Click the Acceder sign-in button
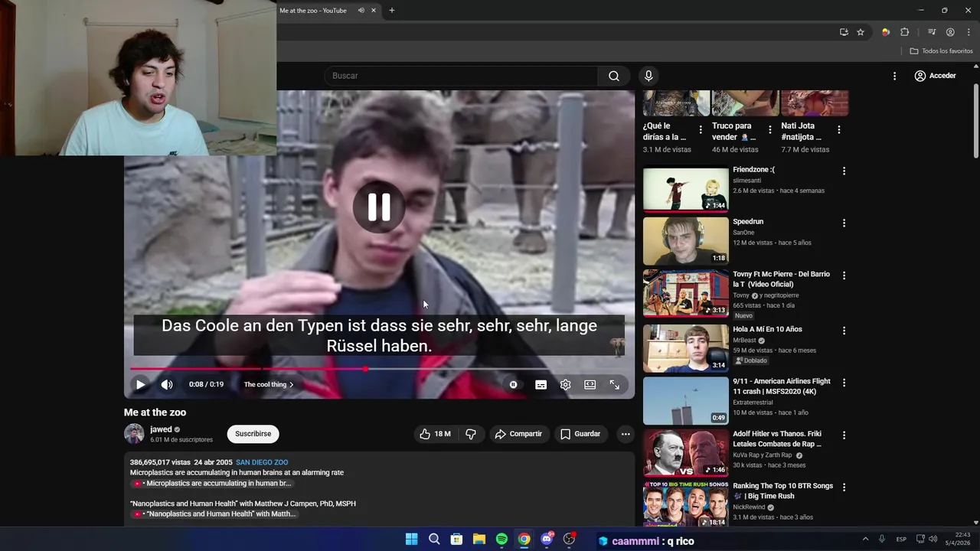Viewport: 980px width, 551px height. 935,76
